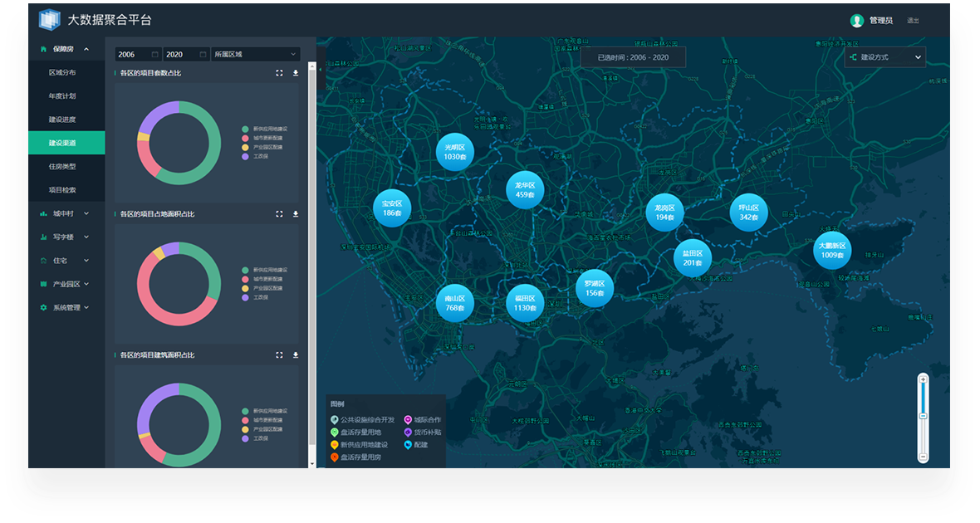Click the 2020 end year field

[186, 54]
